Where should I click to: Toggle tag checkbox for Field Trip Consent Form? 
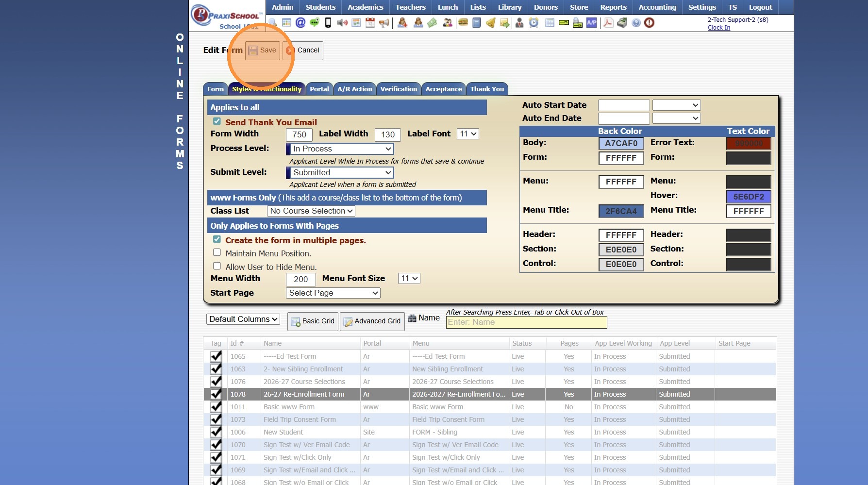(x=216, y=419)
